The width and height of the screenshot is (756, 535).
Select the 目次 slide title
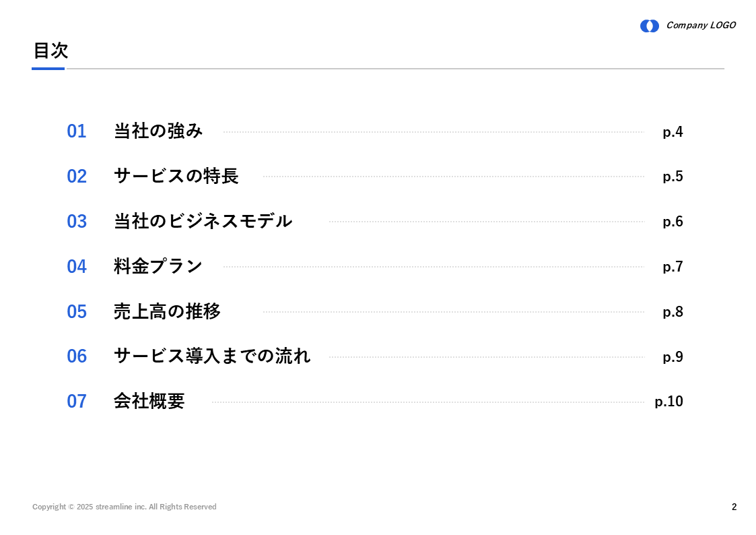tap(50, 51)
